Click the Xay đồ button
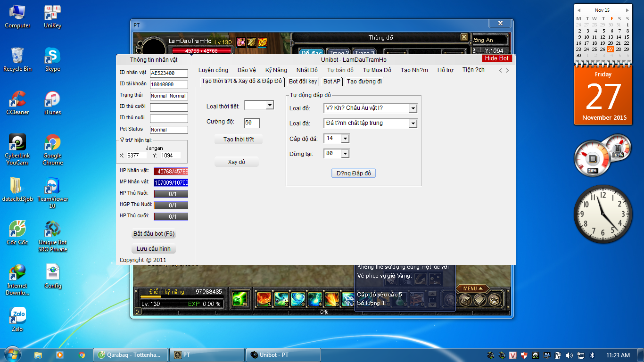The width and height of the screenshot is (644, 362). click(x=237, y=162)
